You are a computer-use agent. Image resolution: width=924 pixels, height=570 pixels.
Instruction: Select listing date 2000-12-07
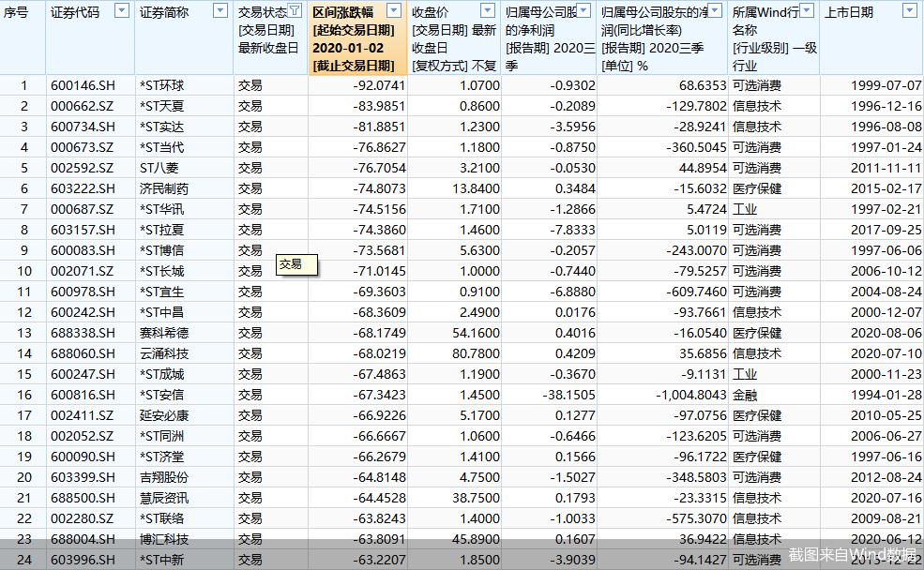click(x=886, y=312)
